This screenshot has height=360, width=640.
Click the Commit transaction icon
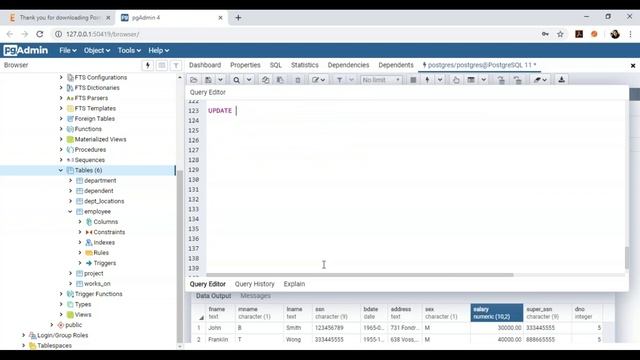click(501, 80)
